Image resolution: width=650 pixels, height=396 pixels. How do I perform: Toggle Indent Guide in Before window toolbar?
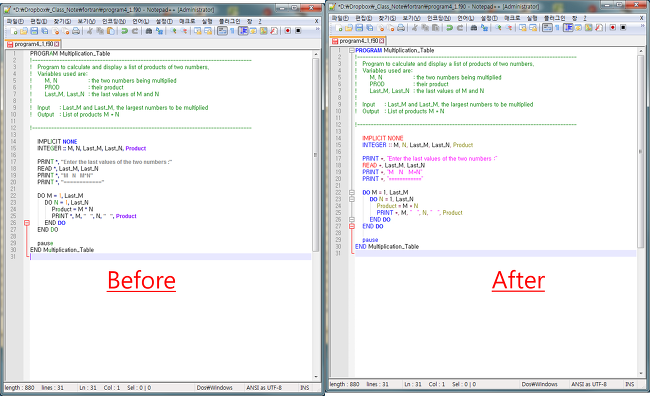point(243,31)
